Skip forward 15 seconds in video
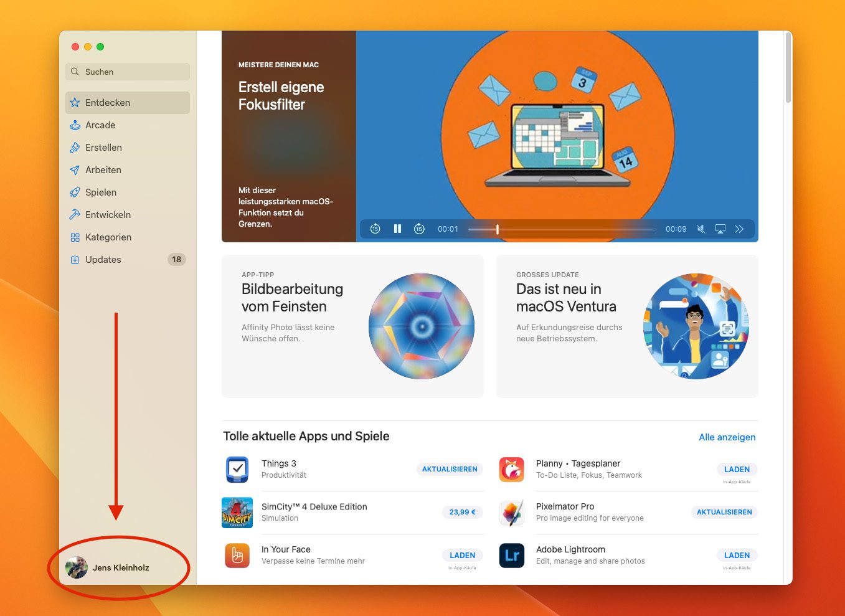845x616 pixels. coord(419,229)
